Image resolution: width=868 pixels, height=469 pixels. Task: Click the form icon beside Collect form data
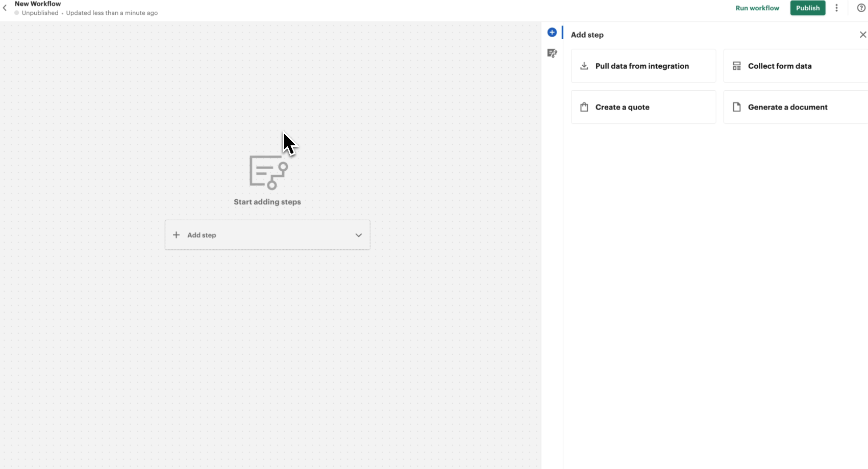(x=736, y=66)
